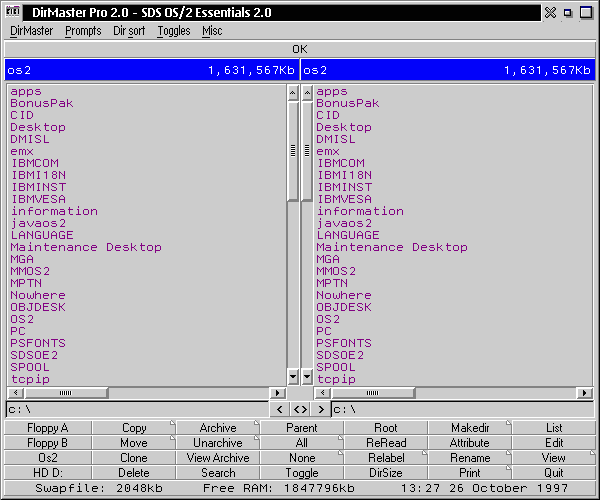The image size is (600, 500).
Task: Click the Makedir button
Action: coord(470,428)
